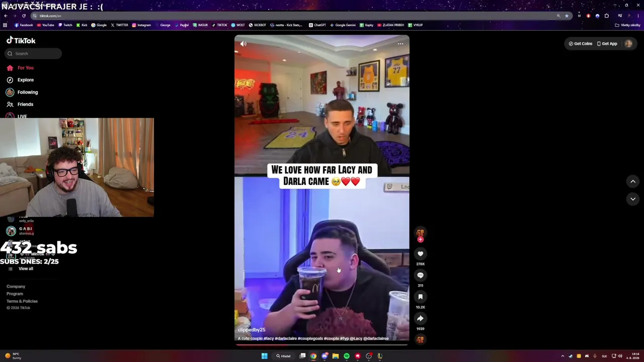The width and height of the screenshot is (644, 362).
Task: Open the Instagram bookmark
Action: pyautogui.click(x=141, y=25)
